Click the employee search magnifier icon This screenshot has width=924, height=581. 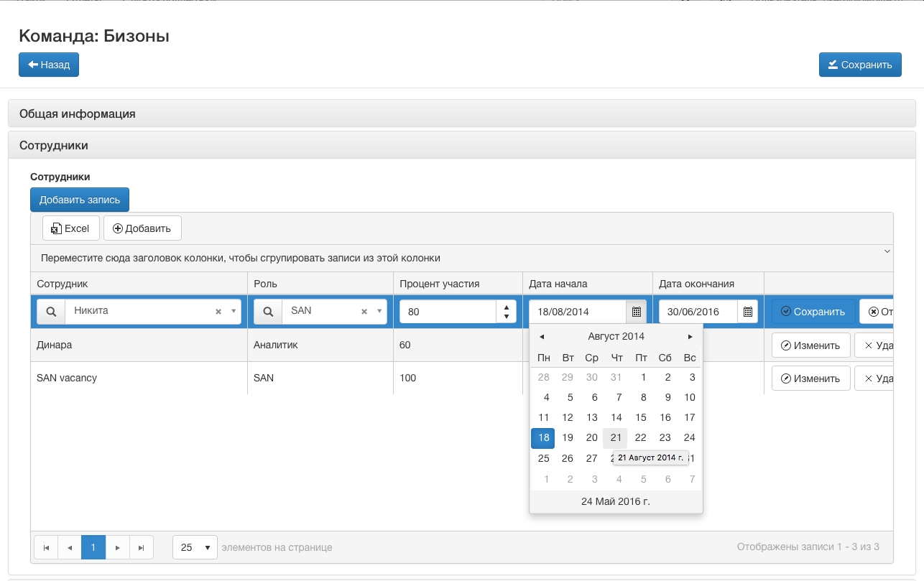(x=51, y=312)
